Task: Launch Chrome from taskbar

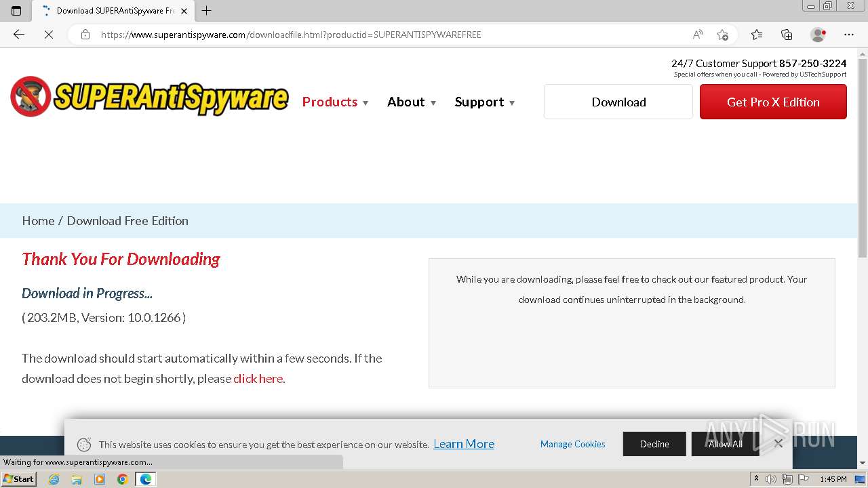Action: tap(122, 479)
